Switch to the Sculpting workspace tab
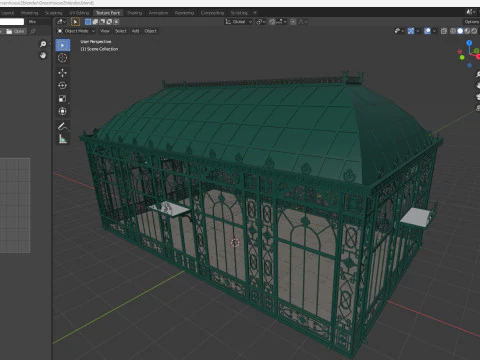 pos(53,13)
